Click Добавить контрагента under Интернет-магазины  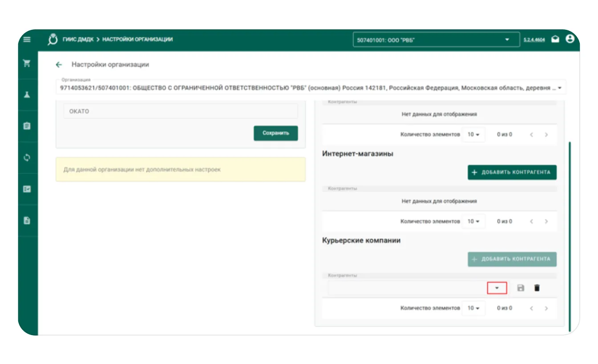point(512,172)
